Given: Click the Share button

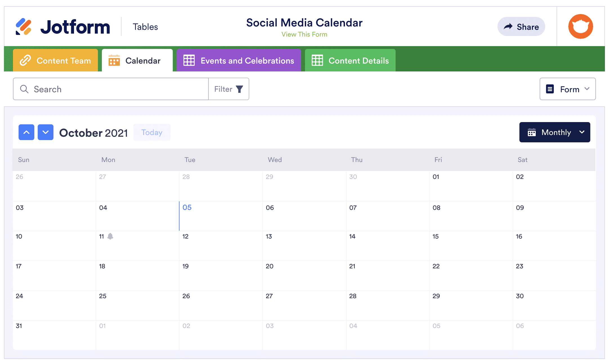Looking at the screenshot, I should 521,27.
